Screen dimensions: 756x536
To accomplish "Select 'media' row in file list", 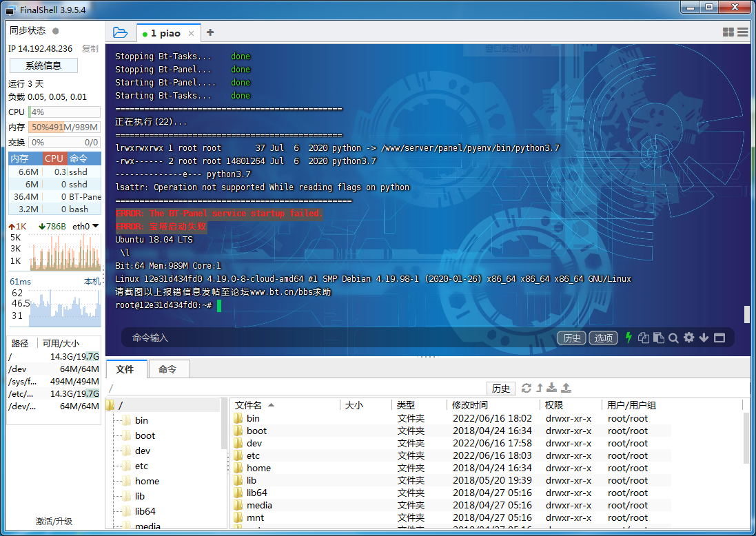I will [x=451, y=505].
